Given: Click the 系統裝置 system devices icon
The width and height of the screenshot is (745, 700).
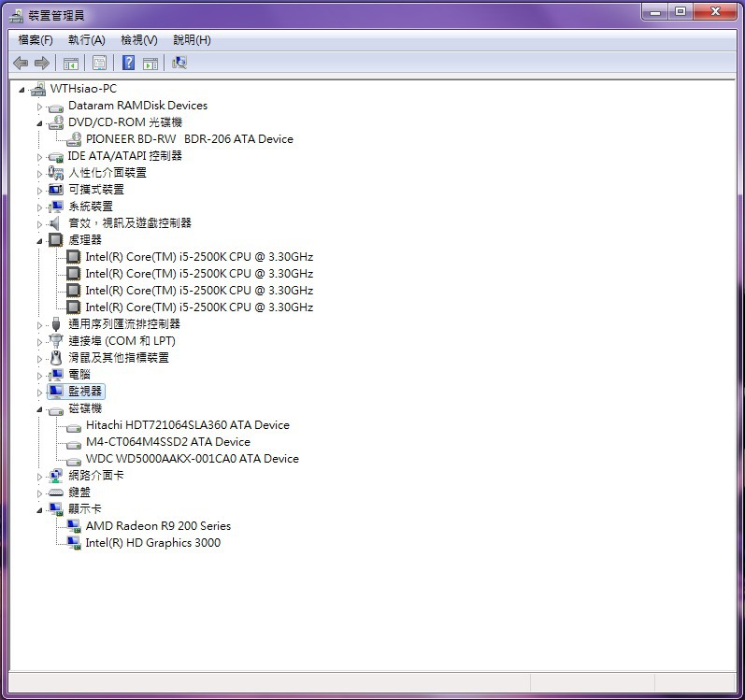Looking at the screenshot, I should pyautogui.click(x=55, y=207).
